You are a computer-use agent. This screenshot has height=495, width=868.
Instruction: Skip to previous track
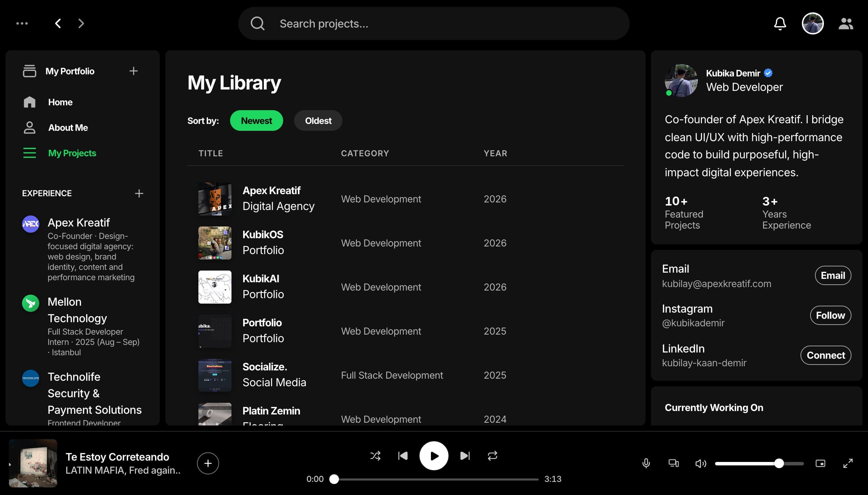point(403,456)
